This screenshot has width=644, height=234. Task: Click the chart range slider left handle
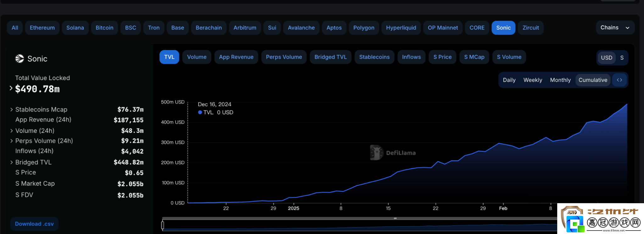[x=163, y=225]
